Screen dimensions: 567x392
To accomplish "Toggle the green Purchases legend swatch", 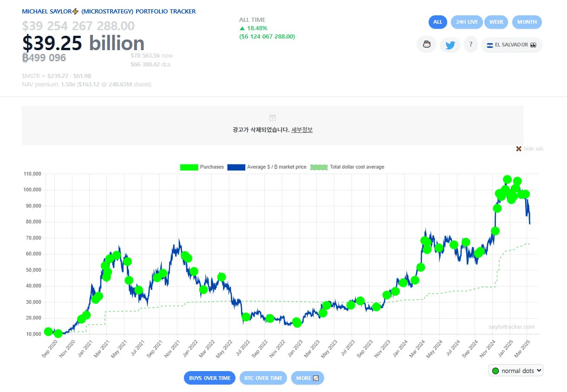I will click(189, 167).
